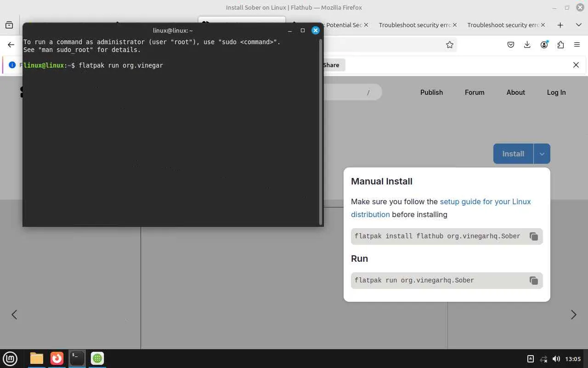
Task: Show the previous screenshot with left arrow
Action: tap(14, 315)
